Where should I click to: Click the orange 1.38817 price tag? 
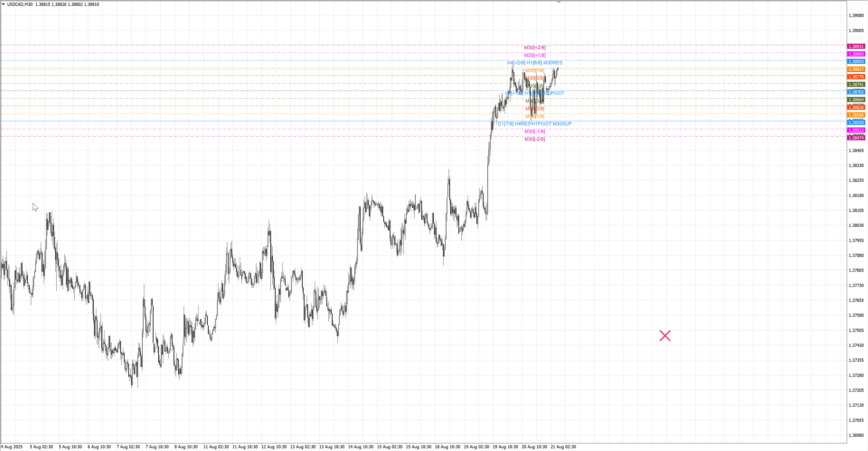(856, 69)
